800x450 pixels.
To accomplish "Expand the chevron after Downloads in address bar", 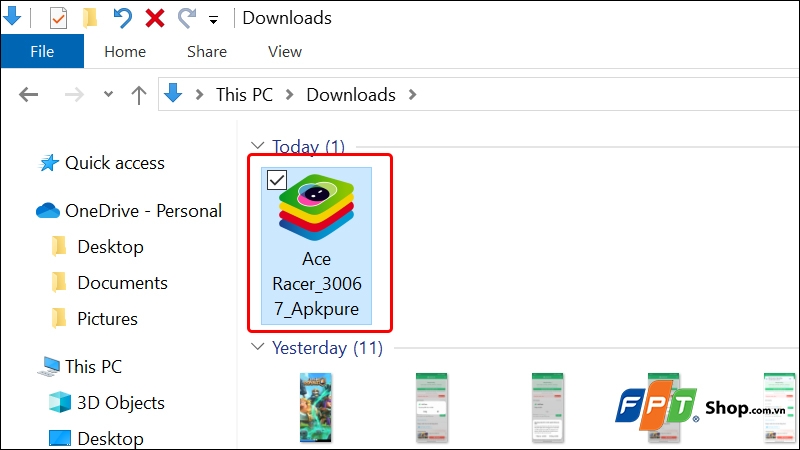I will 413,94.
